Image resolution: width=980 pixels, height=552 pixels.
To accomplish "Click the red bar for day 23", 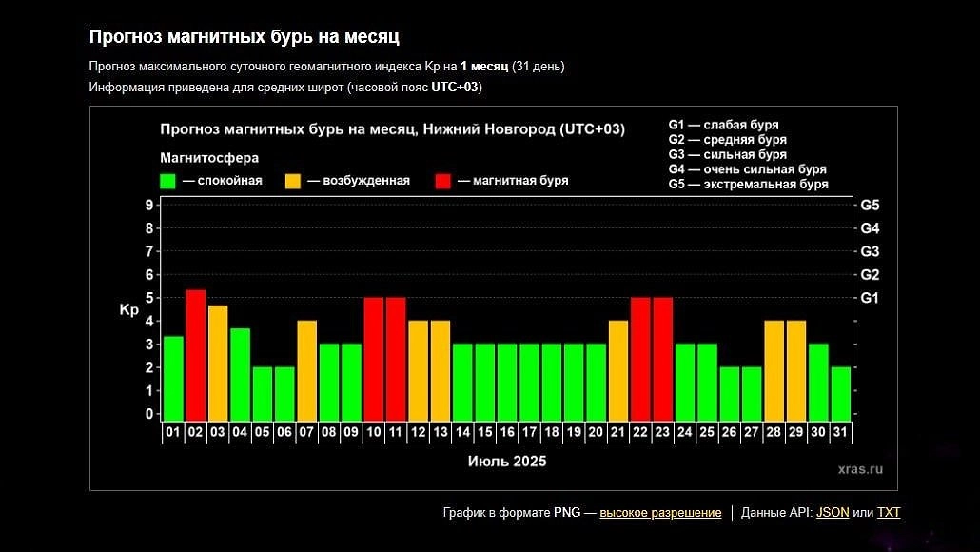I will (662, 359).
